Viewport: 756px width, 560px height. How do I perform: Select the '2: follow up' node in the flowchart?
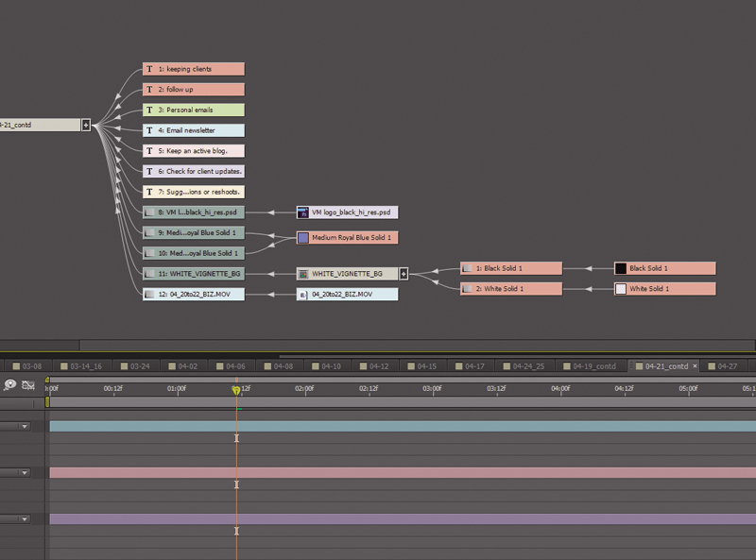click(x=193, y=89)
